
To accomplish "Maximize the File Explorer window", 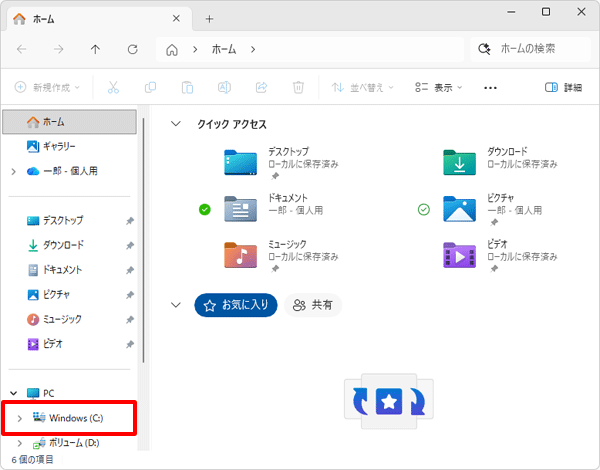I will click(546, 12).
